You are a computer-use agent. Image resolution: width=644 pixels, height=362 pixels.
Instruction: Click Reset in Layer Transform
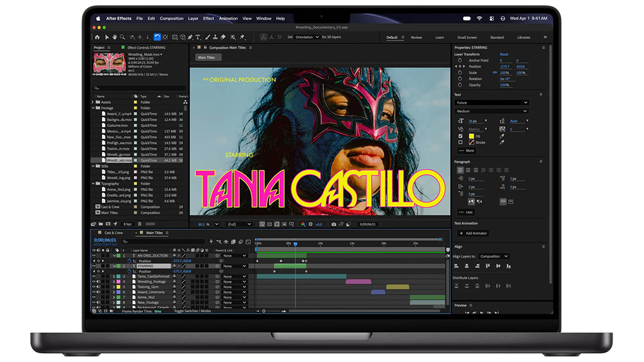tap(504, 54)
